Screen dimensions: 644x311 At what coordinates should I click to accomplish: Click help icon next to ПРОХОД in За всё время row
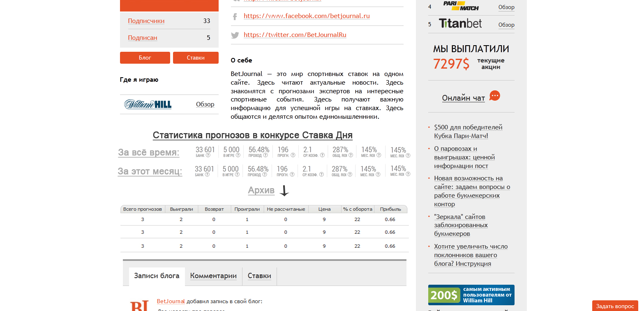click(x=265, y=155)
